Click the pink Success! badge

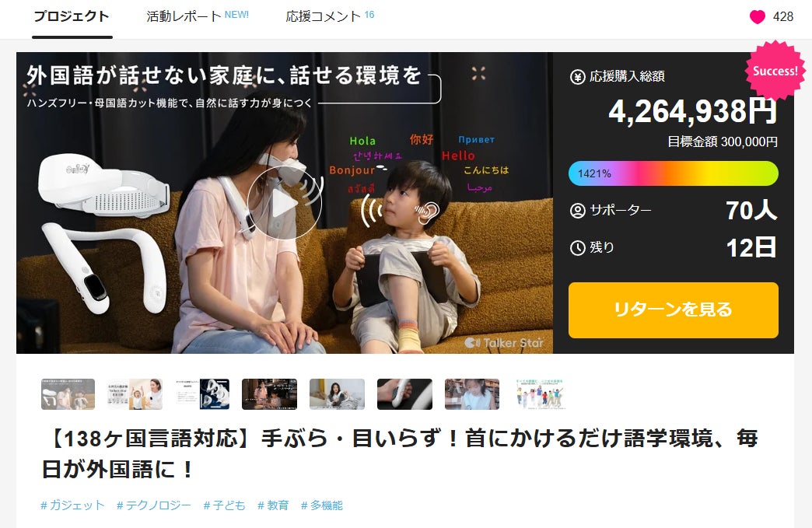[x=775, y=71]
